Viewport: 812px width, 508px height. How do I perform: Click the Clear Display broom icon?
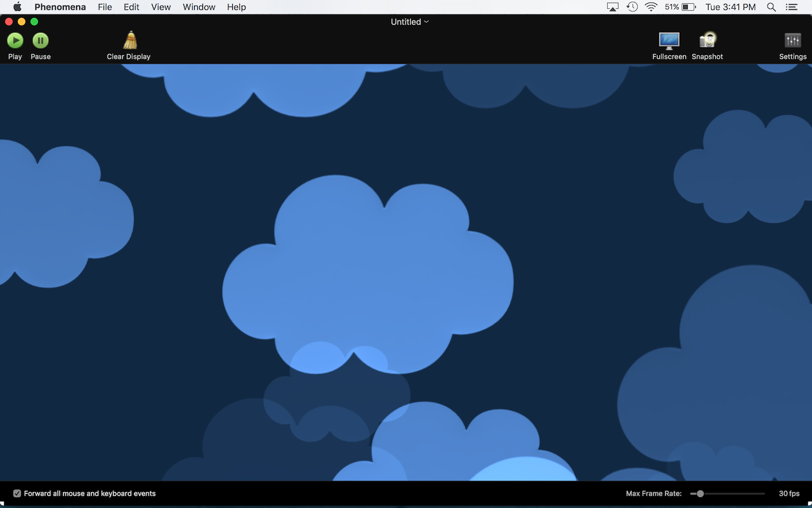pos(129,40)
